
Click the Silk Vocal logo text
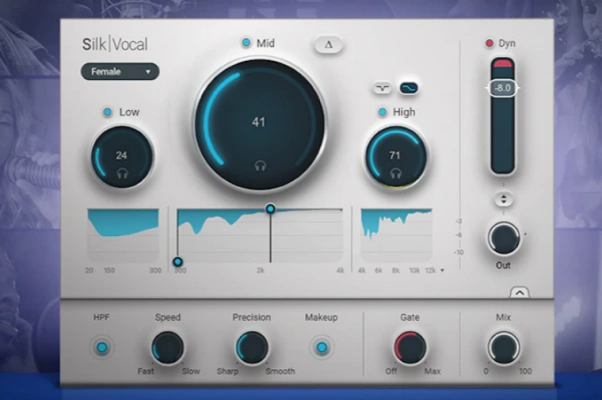[115, 45]
